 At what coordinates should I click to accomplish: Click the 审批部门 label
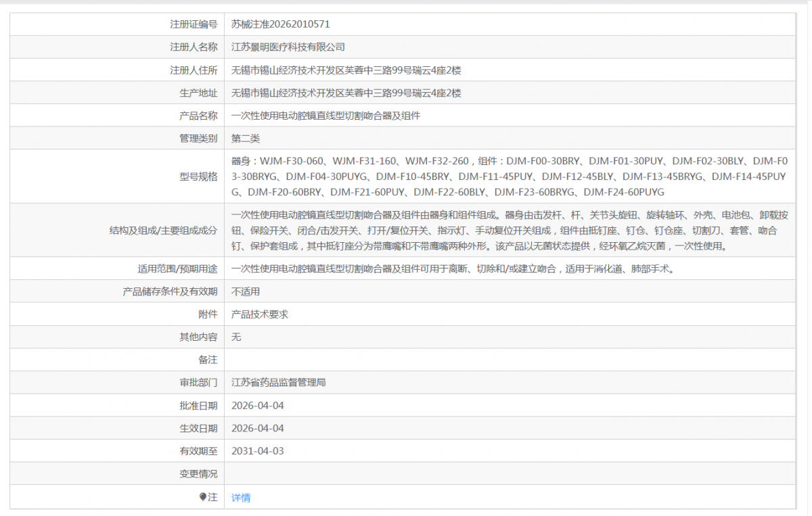click(198, 383)
